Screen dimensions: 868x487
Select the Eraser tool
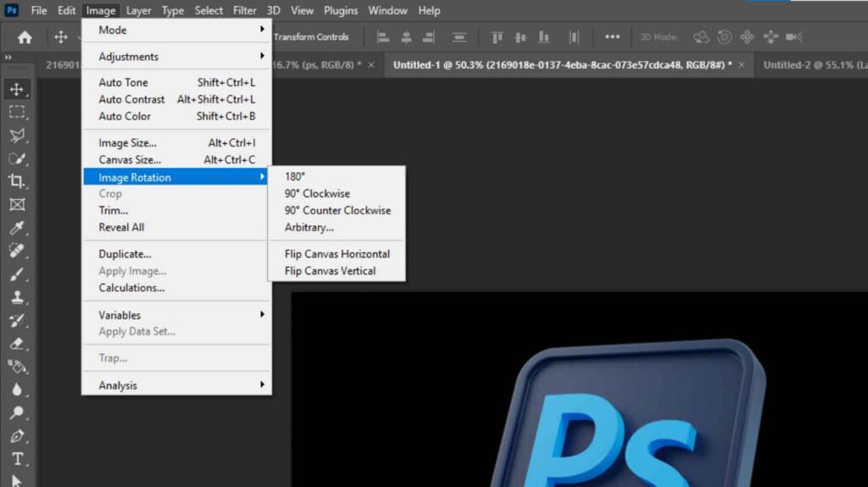click(17, 344)
